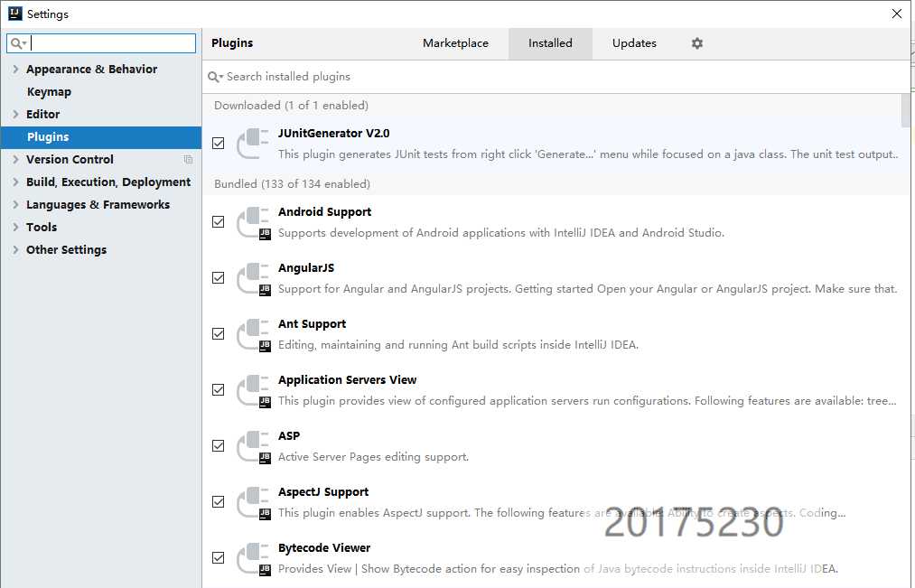Click the AngularJS plugin icon
Screen dimensions: 915x588
253,278
